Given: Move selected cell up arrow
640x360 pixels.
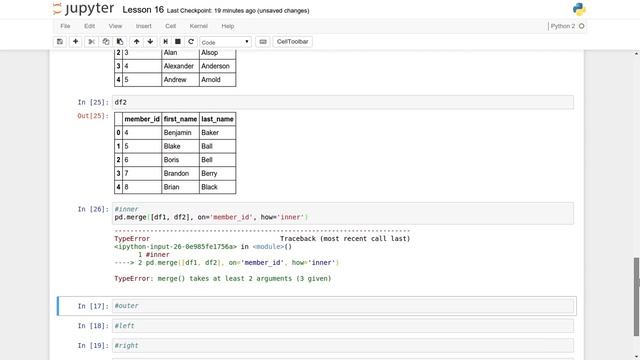Looking at the screenshot, I should click(136, 42).
